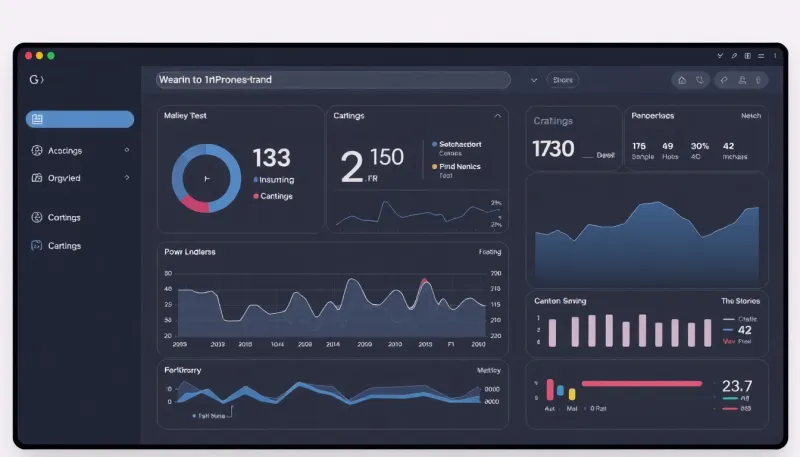This screenshot has height=457, width=800.
Task: Click the Powr Lndlerss chart title
Action: pos(190,252)
